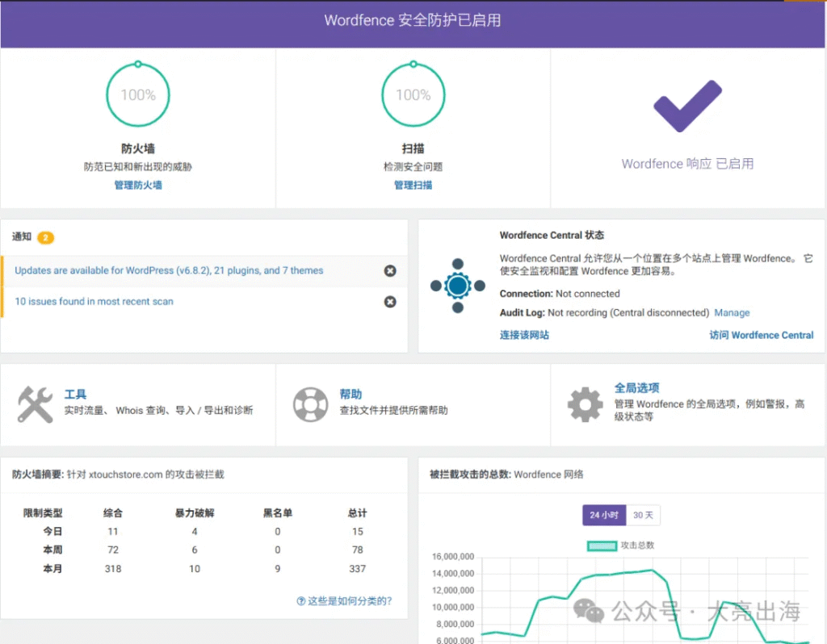Click the wrench and screwdriver tools icon
This screenshot has height=644, width=827.
tap(35, 404)
